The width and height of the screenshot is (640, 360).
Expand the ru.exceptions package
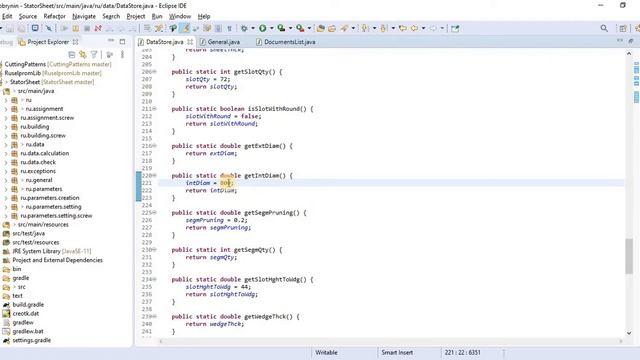tap(6, 171)
